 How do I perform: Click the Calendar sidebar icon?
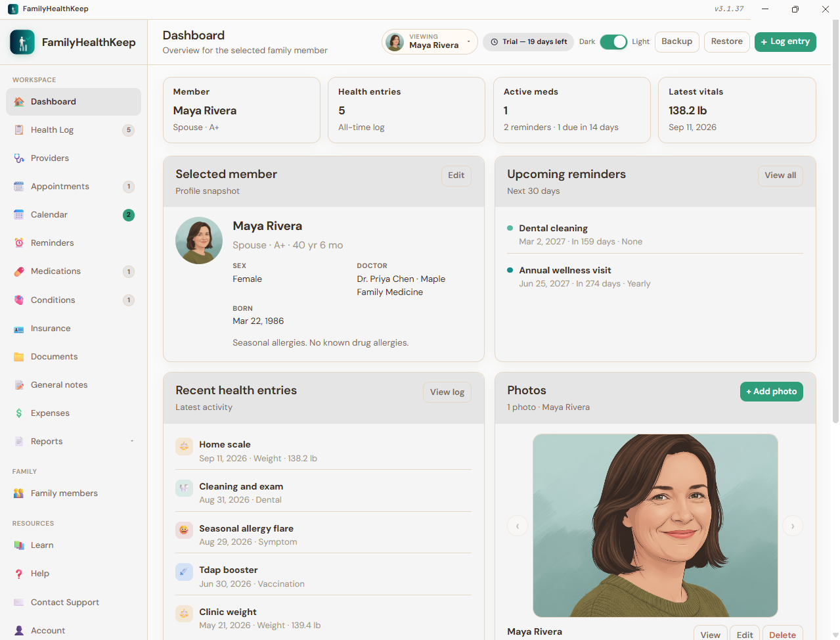[19, 215]
